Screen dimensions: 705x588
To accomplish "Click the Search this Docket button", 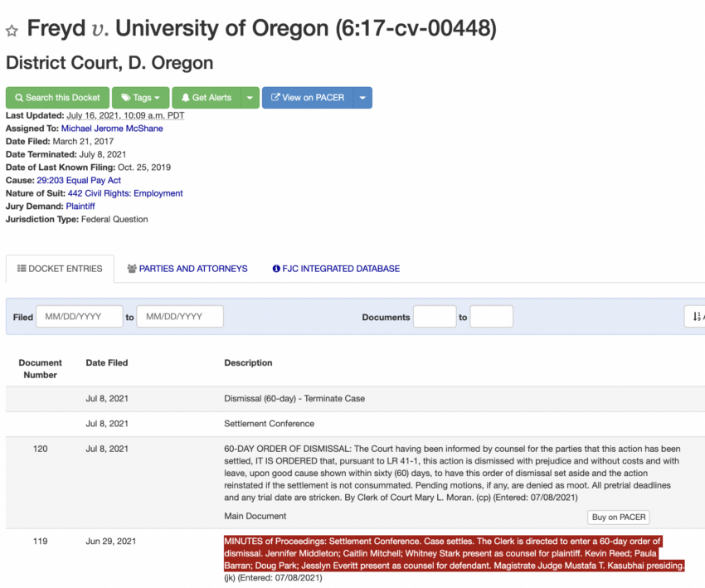I will 57,98.
